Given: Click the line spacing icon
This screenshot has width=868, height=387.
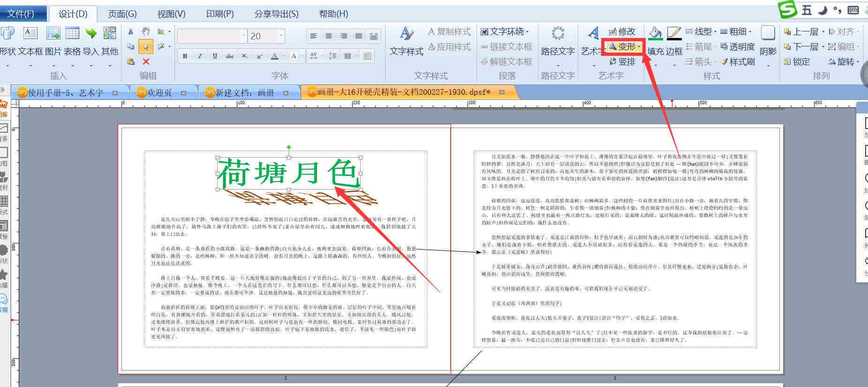Looking at the screenshot, I should coord(332,56).
